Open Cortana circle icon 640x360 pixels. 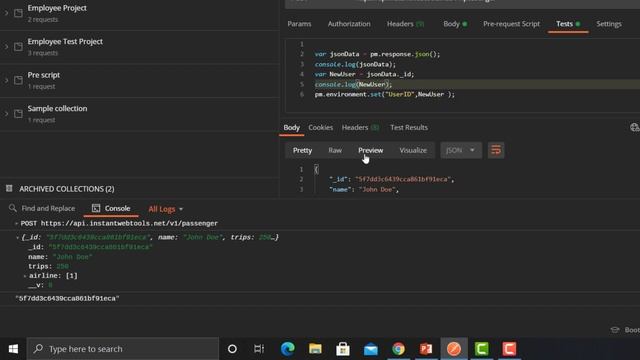tap(232, 349)
